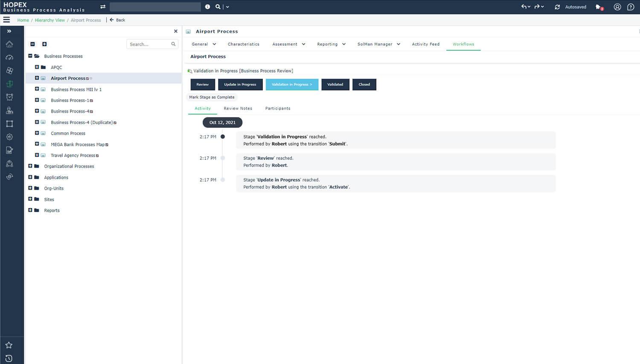Select Travel Agency Process tree item
Screen dimensions: 640x364
point(73,156)
